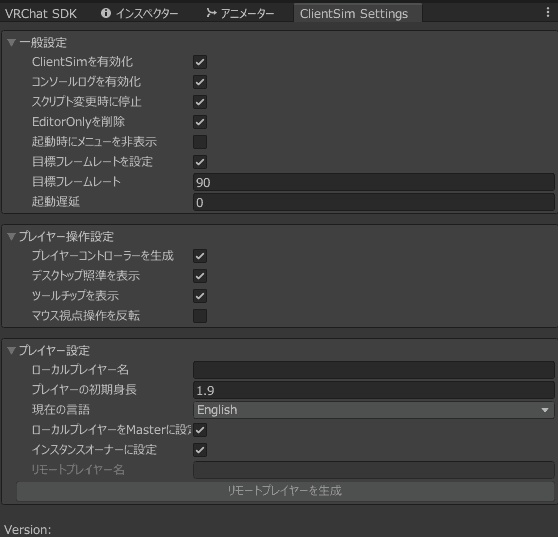Viewport: 558px width, 537px height.
Task: Click the プレイヤー設定 heading text
Action: (54, 351)
